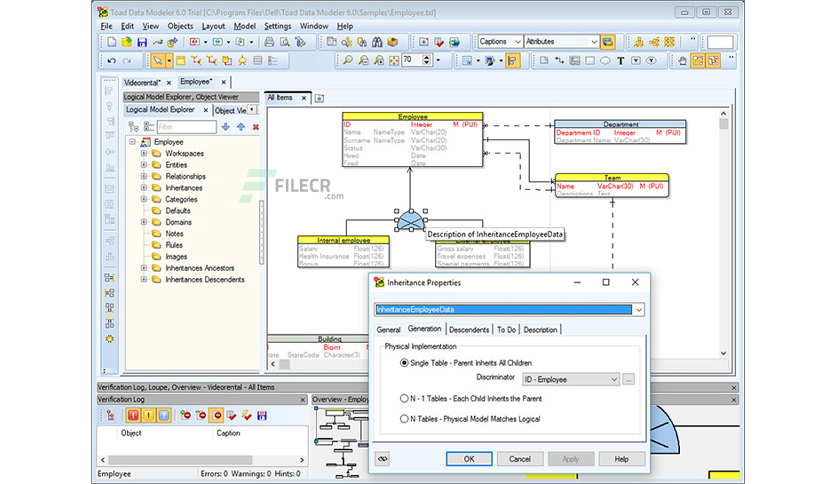
Task: Switch to the Videorental model tab
Action: [142, 83]
